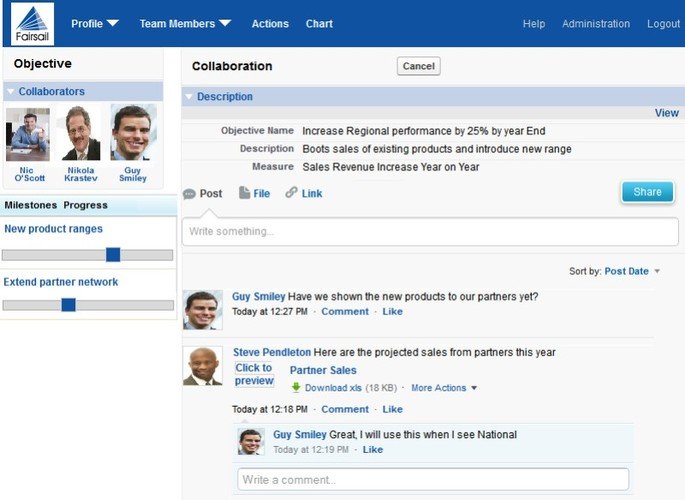Select the Post speech bubble icon

[189, 194]
